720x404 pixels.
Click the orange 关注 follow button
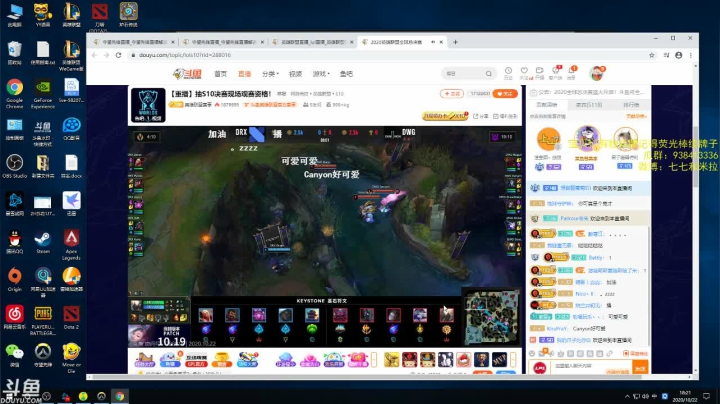(x=505, y=94)
